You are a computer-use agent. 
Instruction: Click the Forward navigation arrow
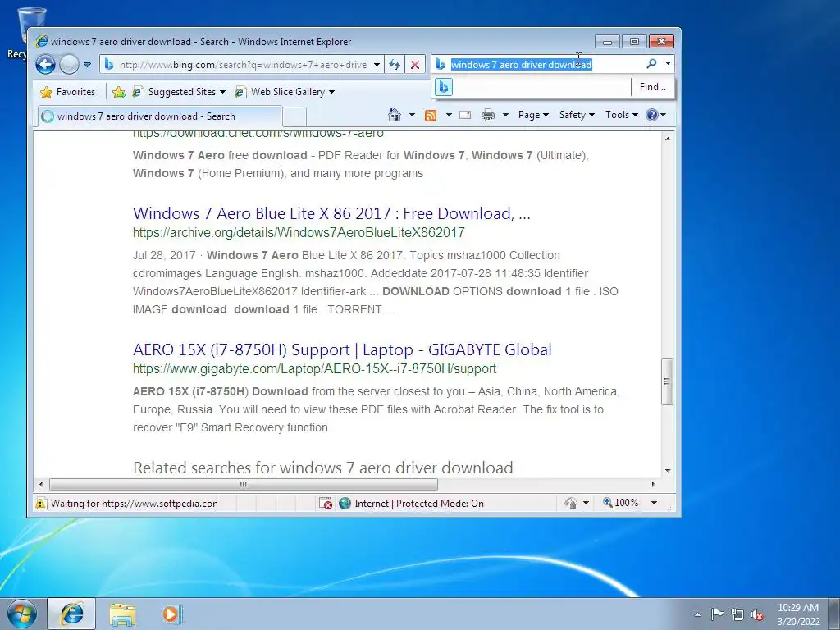click(69, 65)
